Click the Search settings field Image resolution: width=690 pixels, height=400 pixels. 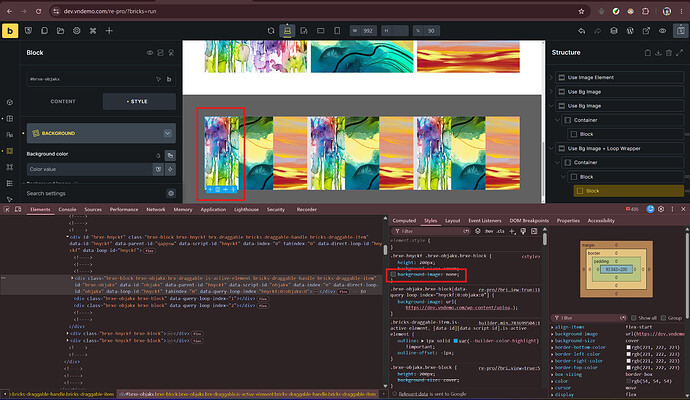coord(95,194)
